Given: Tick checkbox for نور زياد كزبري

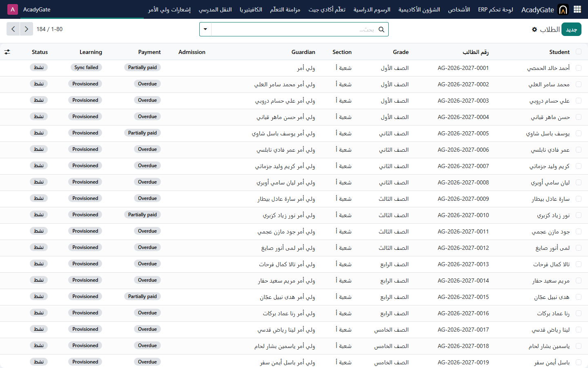Looking at the screenshot, I should (x=579, y=215).
